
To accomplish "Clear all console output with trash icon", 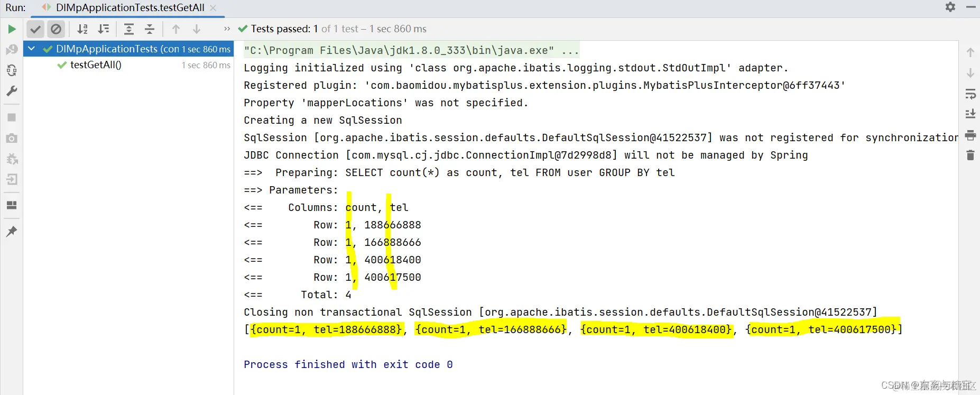I will coord(970,155).
